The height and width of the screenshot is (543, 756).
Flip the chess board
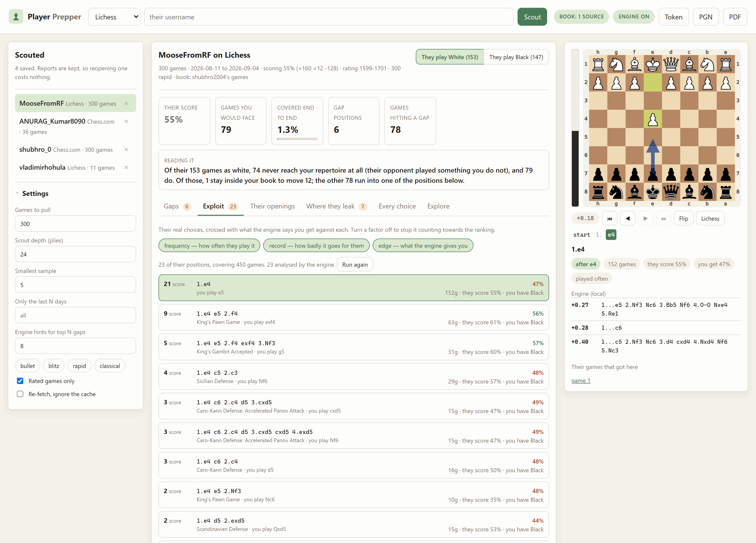point(683,218)
